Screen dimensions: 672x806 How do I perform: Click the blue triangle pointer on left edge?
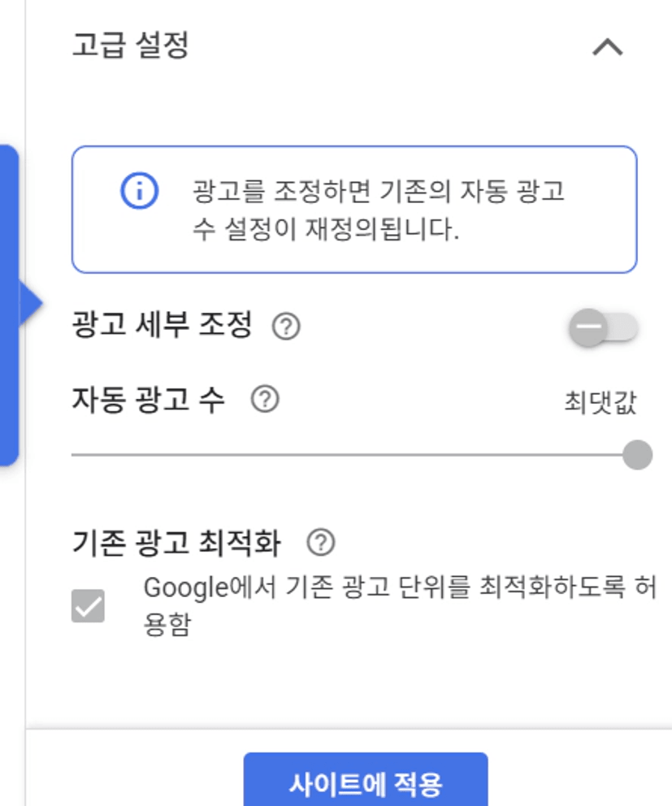click(x=30, y=304)
